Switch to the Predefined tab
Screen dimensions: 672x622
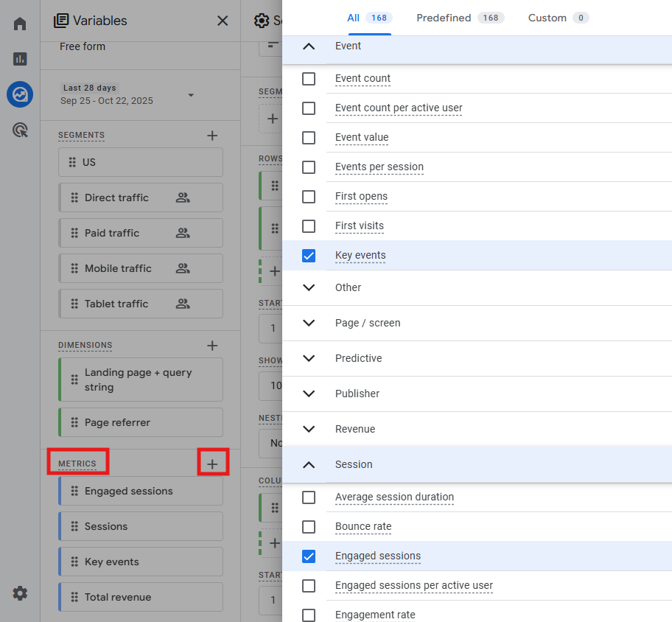[x=461, y=18]
